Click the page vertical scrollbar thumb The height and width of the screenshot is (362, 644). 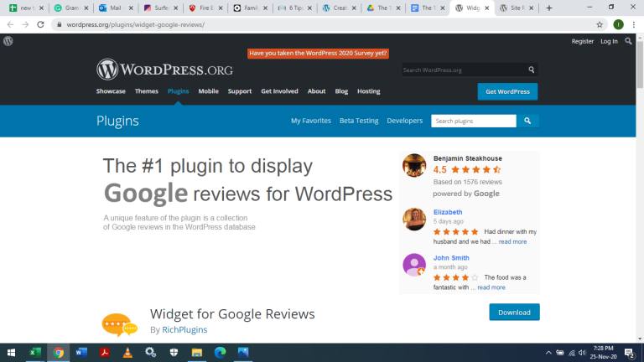pyautogui.click(x=640, y=64)
